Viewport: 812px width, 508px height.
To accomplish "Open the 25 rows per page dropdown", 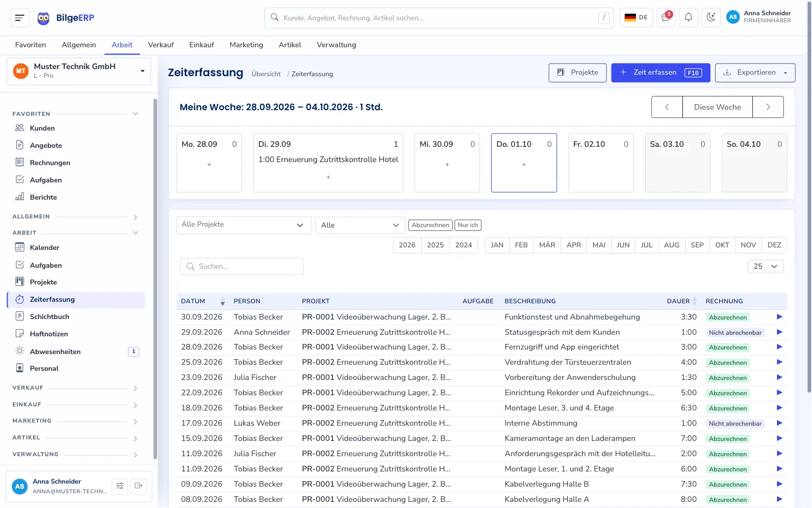I will [765, 266].
